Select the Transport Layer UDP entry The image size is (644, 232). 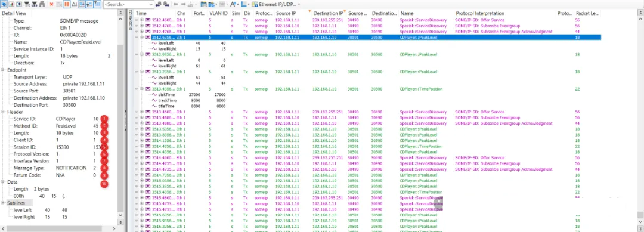click(x=67, y=77)
